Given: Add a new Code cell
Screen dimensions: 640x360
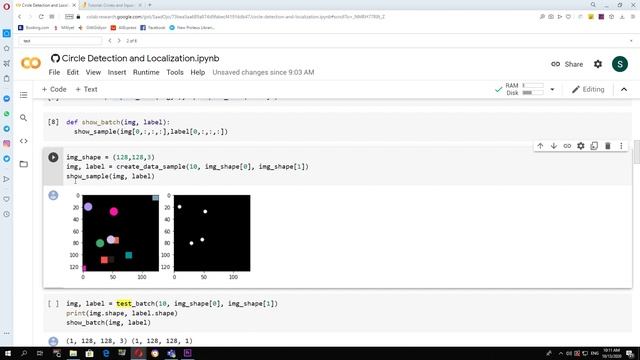Looking at the screenshot, I should pos(54,89).
